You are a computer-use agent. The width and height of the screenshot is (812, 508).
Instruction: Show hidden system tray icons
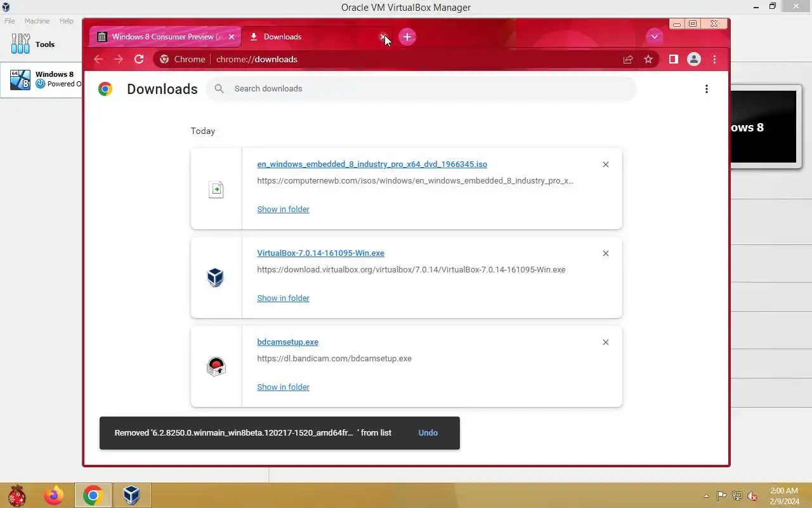coord(707,496)
